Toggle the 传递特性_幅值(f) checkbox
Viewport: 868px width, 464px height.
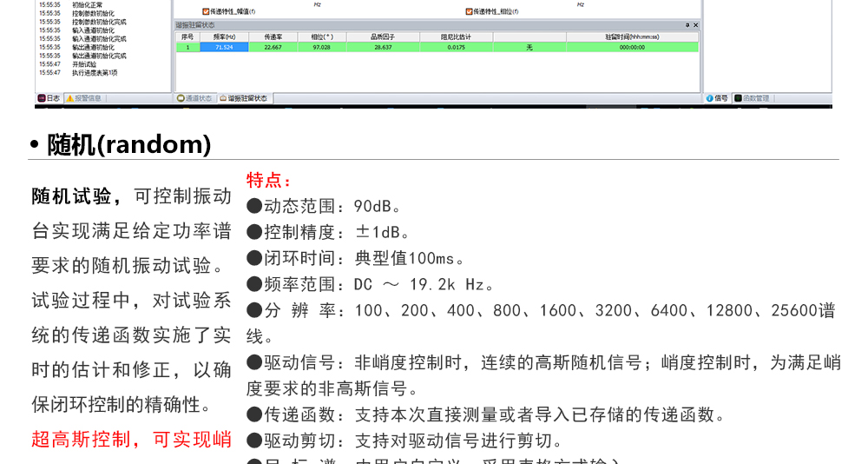pos(206,11)
